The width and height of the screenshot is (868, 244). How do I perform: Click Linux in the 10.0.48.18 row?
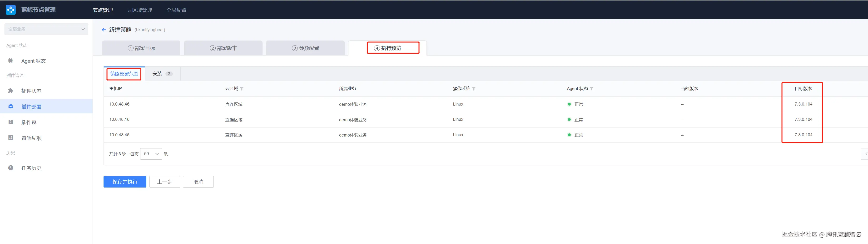pyautogui.click(x=458, y=119)
